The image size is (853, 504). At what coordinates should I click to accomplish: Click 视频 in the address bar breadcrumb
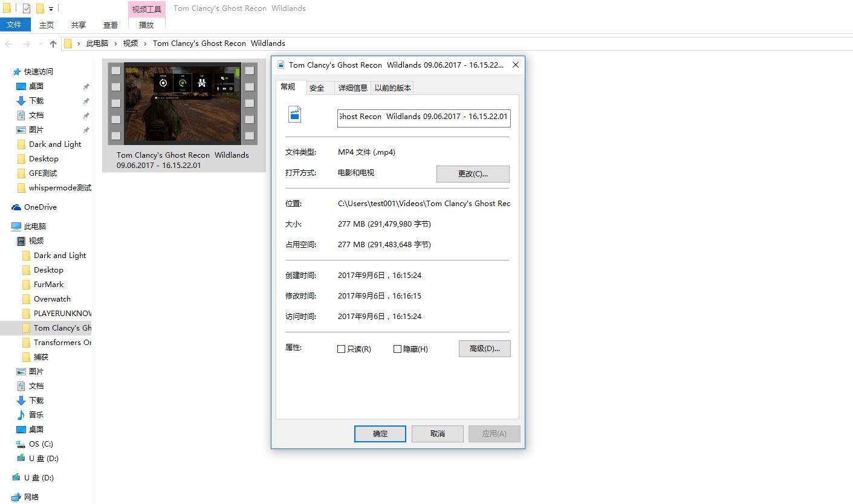[131, 44]
